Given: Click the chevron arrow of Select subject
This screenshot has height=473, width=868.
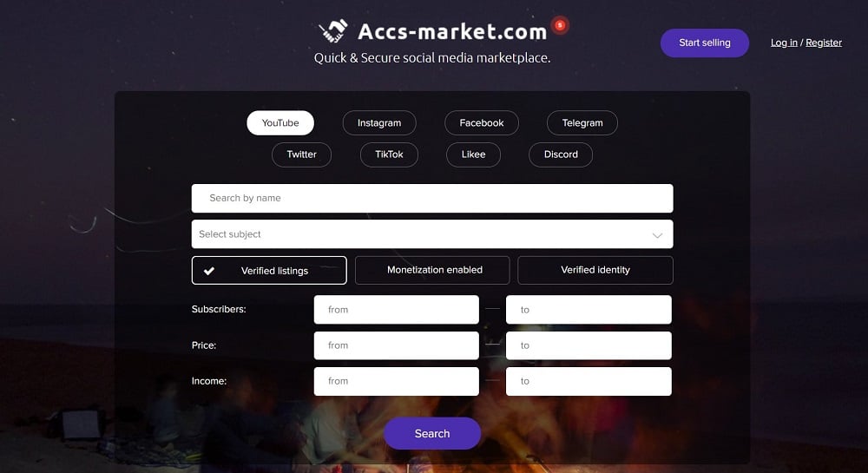Looking at the screenshot, I should [657, 235].
